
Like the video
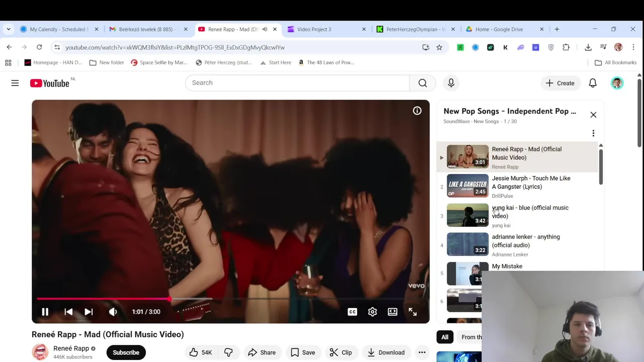(200, 352)
